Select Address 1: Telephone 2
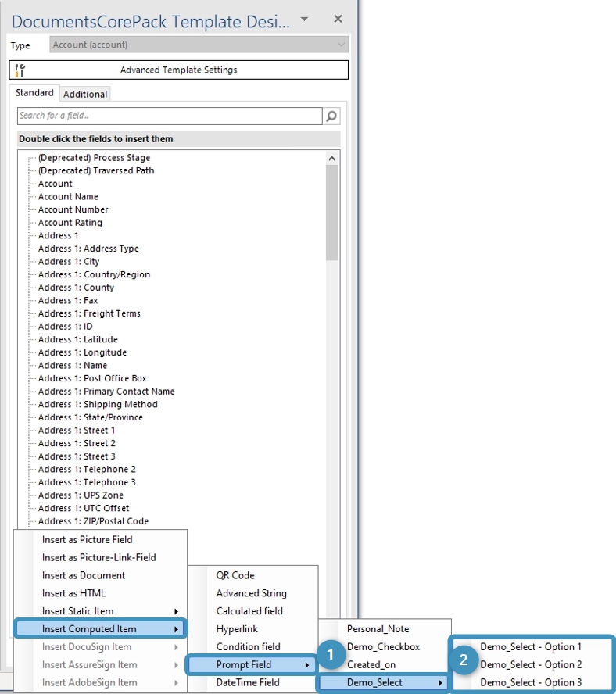This screenshot has width=616, height=694. tap(87, 469)
